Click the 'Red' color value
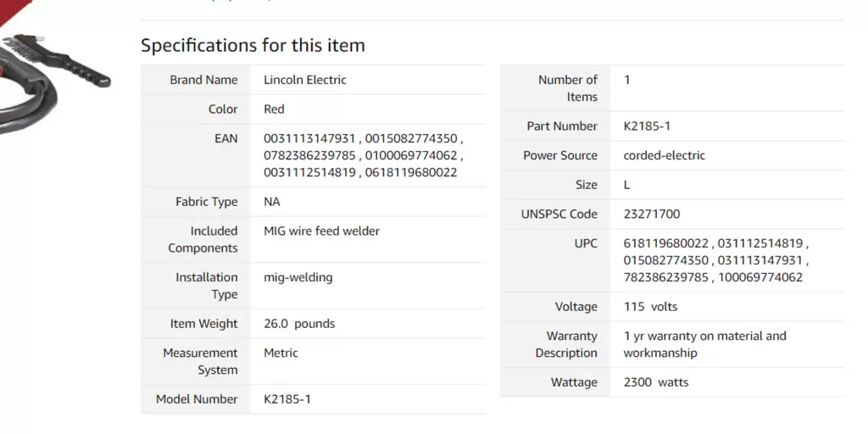The height and width of the screenshot is (434, 868). [274, 109]
